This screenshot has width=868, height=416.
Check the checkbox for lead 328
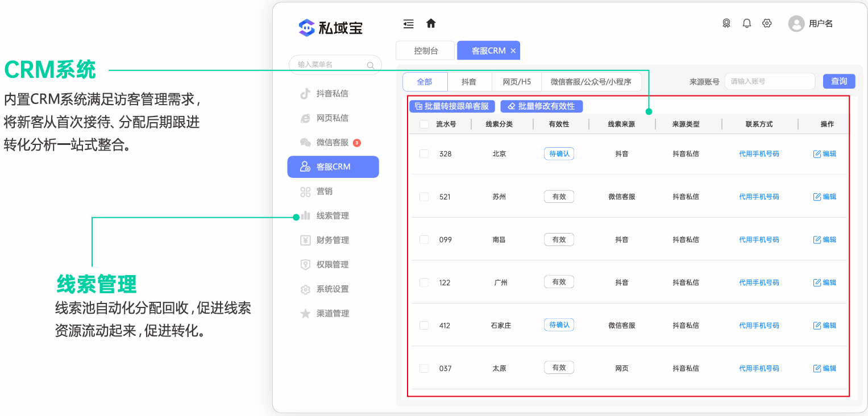(423, 153)
